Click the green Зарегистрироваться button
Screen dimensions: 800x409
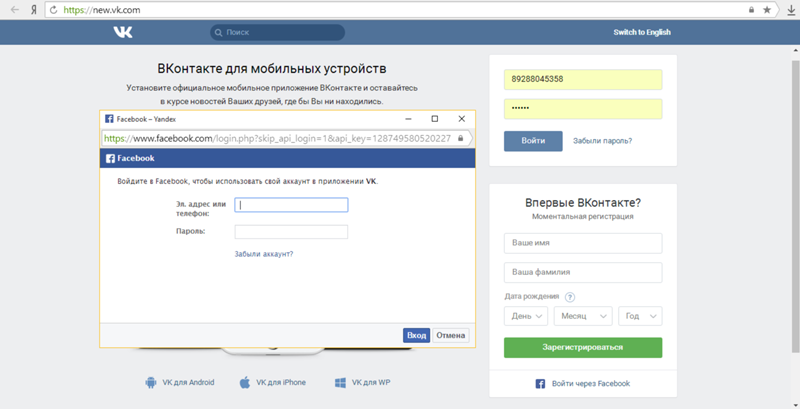click(583, 347)
